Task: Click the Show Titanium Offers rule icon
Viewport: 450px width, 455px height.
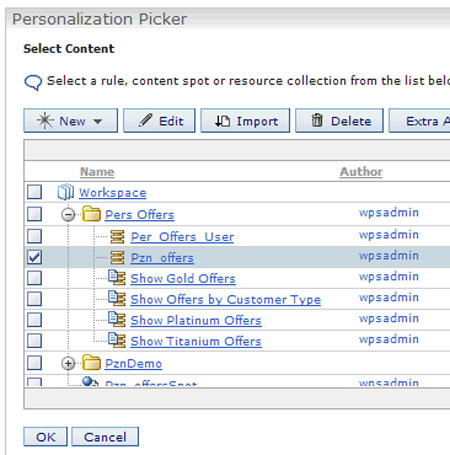Action: pyautogui.click(x=117, y=340)
